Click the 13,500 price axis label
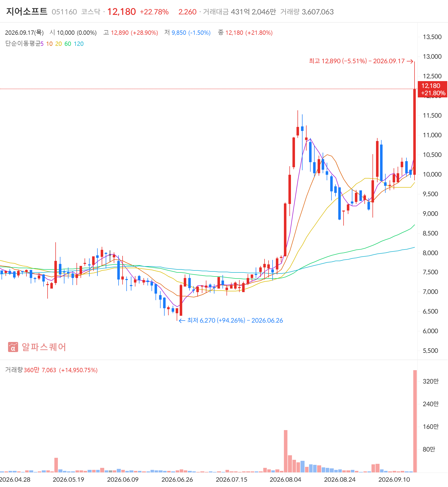The image size is (448, 487). pyautogui.click(x=432, y=37)
